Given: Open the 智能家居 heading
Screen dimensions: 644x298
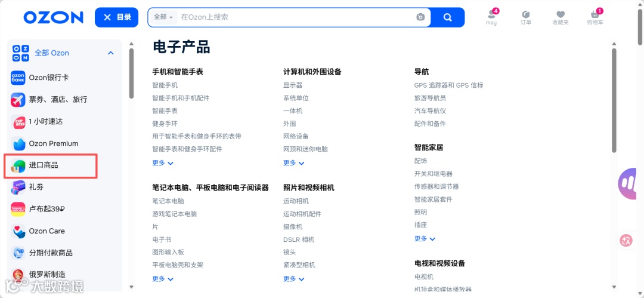Looking at the screenshot, I should coord(428,148).
